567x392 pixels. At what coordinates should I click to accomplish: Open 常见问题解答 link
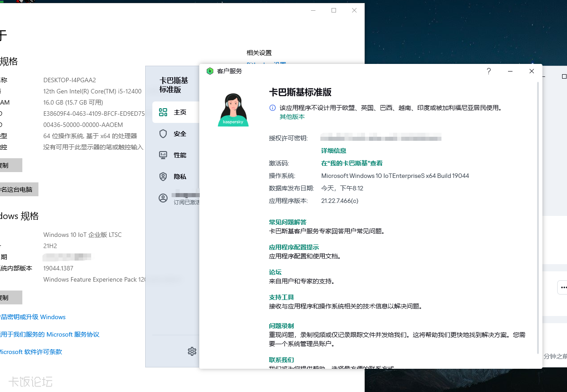(x=288, y=222)
